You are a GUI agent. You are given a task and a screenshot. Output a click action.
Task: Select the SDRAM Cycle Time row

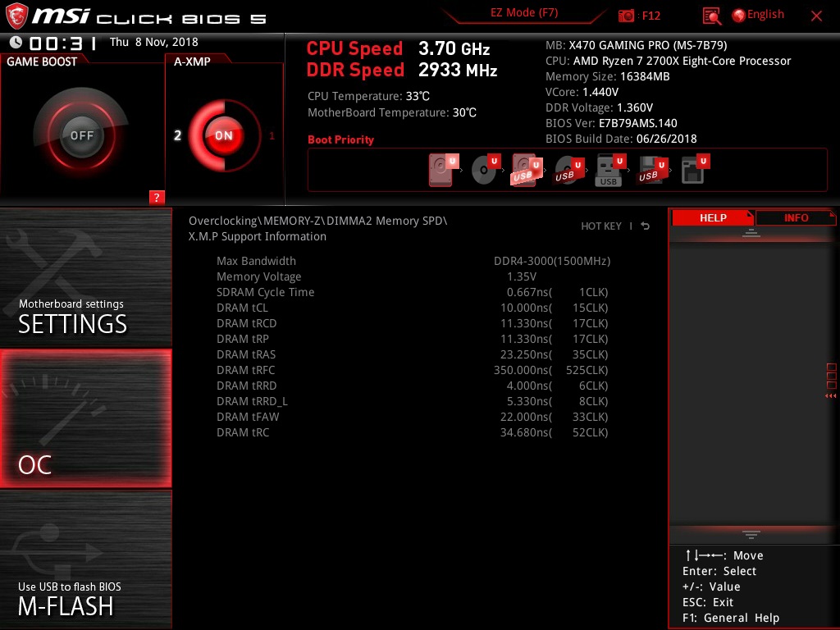pos(413,292)
